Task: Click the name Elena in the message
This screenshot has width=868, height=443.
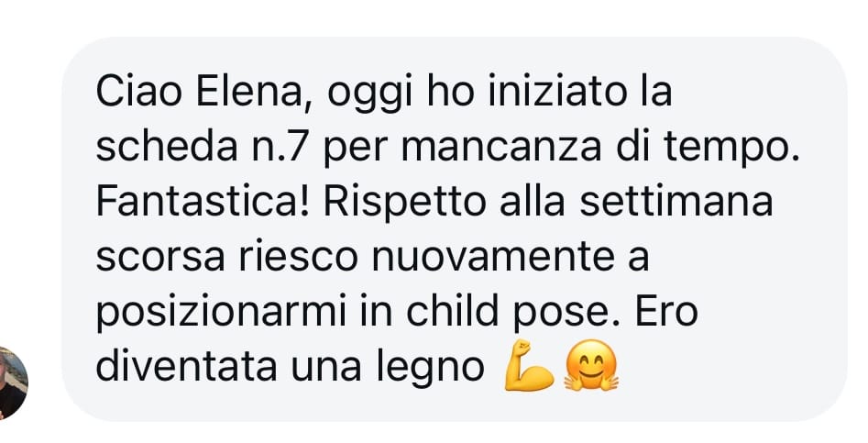Action: (255, 93)
